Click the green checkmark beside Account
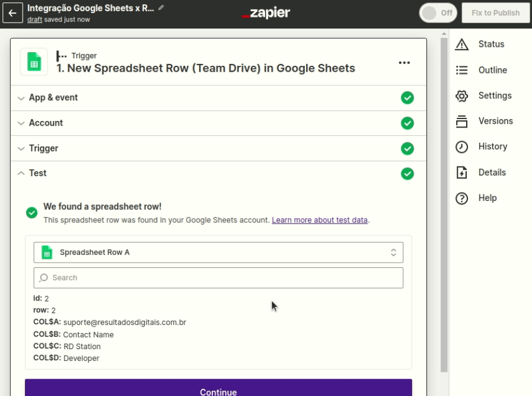Image resolution: width=532 pixels, height=396 pixels. pyautogui.click(x=407, y=123)
